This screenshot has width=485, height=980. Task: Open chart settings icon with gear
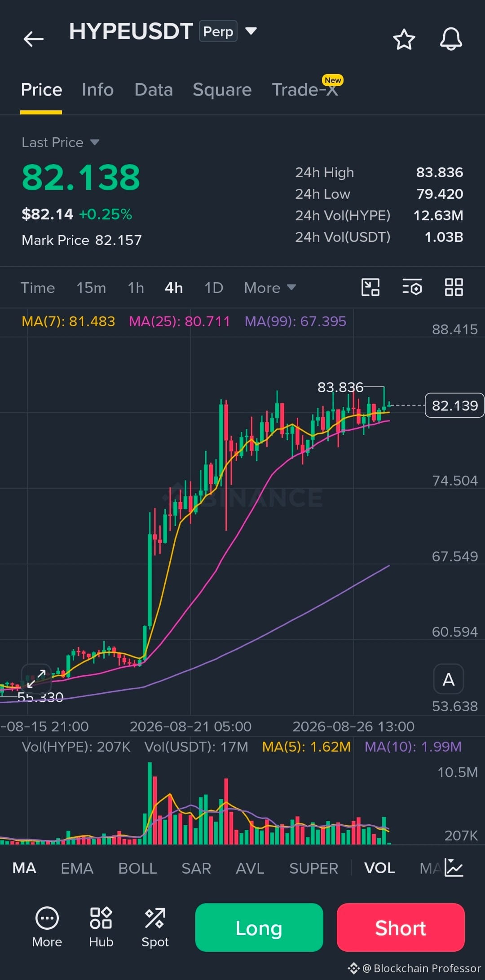tap(412, 287)
